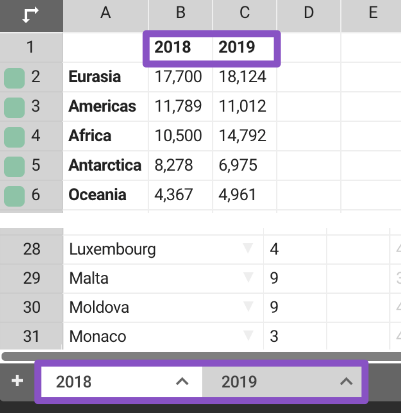Open the Malta cell dropdown arrow
401x413 pixels.
click(248, 277)
